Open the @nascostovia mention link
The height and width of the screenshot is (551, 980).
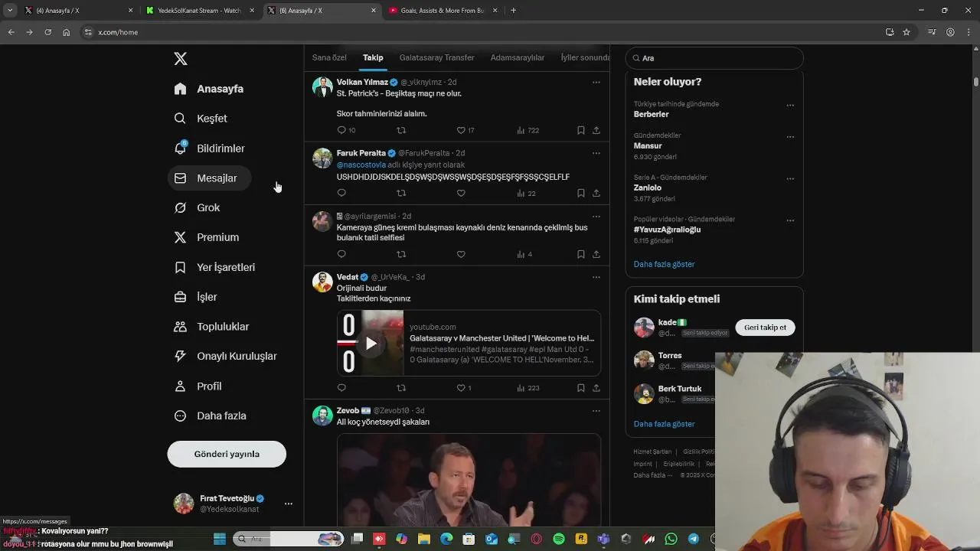[361, 165]
